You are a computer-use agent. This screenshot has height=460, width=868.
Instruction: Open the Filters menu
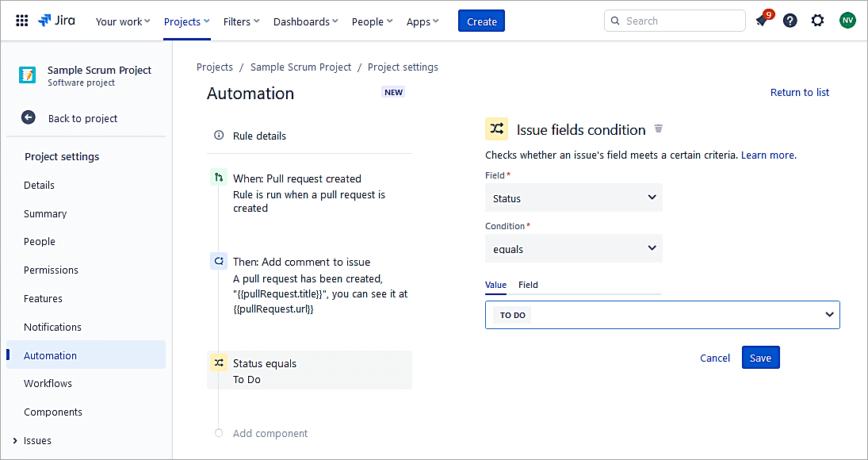[x=241, y=21]
